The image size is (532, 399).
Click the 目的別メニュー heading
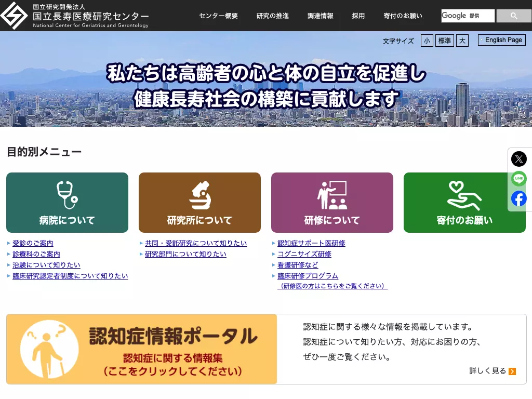click(44, 152)
